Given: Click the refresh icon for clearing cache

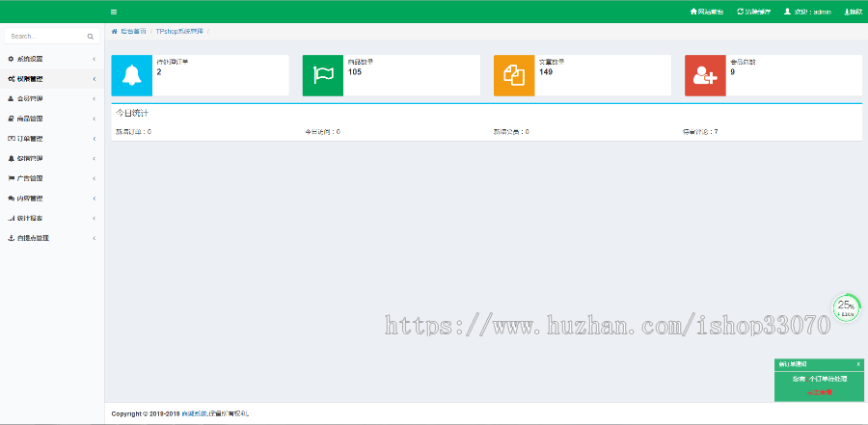Looking at the screenshot, I should [x=740, y=12].
